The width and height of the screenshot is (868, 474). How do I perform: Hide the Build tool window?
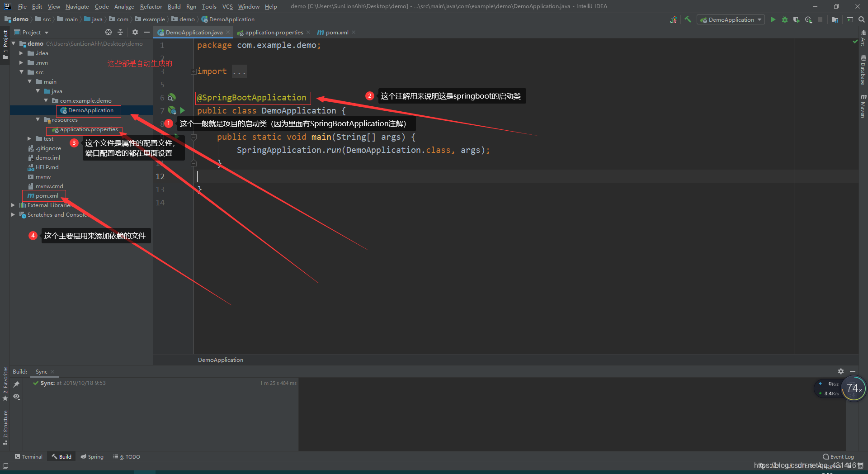pos(853,371)
